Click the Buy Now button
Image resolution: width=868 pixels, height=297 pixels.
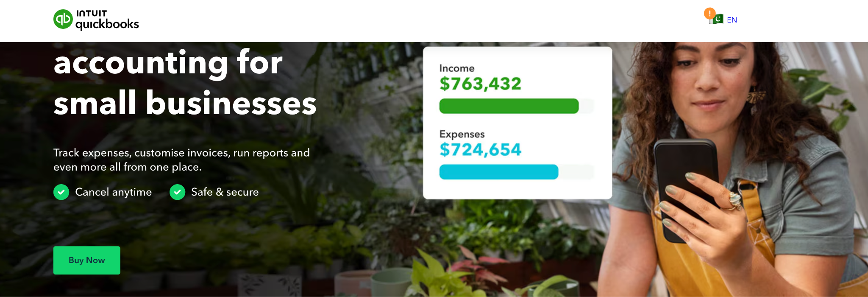(87, 260)
